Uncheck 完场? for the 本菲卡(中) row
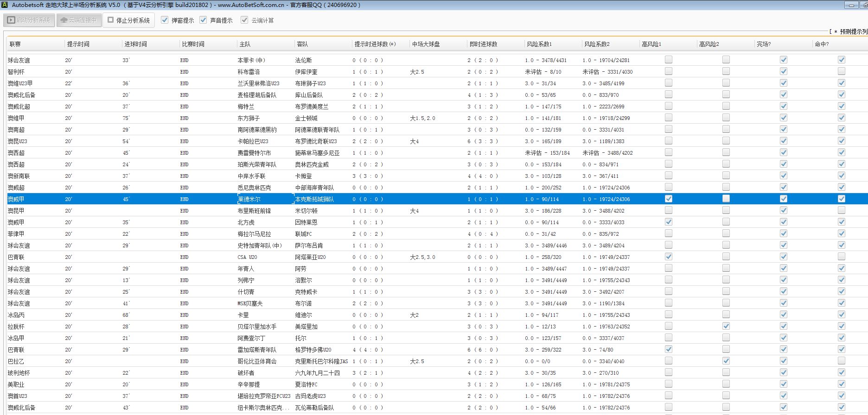Screen dimensions: 868x415 [783, 60]
